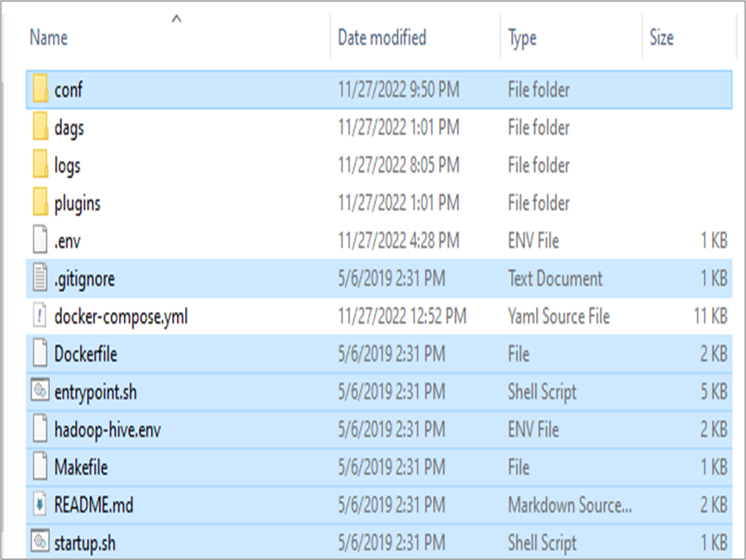Select the file named plugins
Viewport: 746px width, 560px height.
pyautogui.click(x=78, y=204)
